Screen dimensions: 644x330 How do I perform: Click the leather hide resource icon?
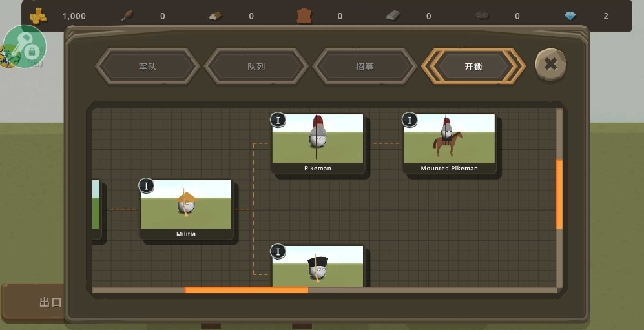tap(304, 15)
